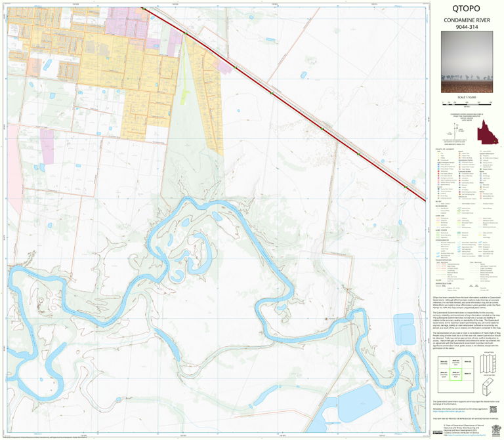Click the POINTS OF INTEREST legend heading

point(445,150)
